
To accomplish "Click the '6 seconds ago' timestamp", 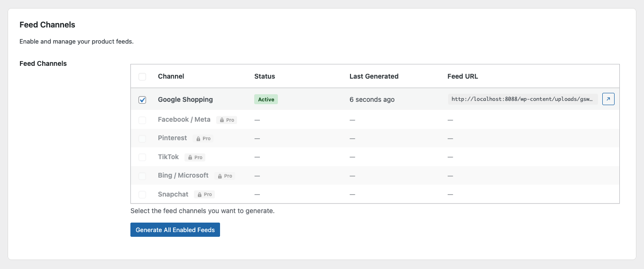I will (x=372, y=99).
